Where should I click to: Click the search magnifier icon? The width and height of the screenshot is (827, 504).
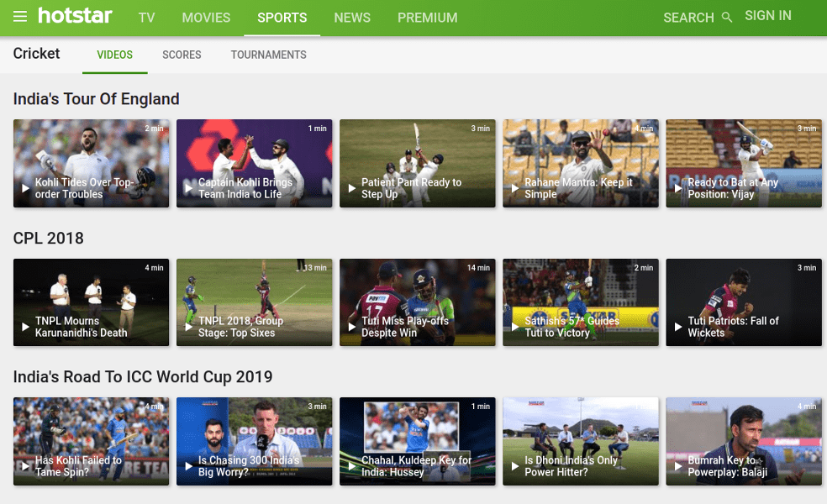pos(727,18)
